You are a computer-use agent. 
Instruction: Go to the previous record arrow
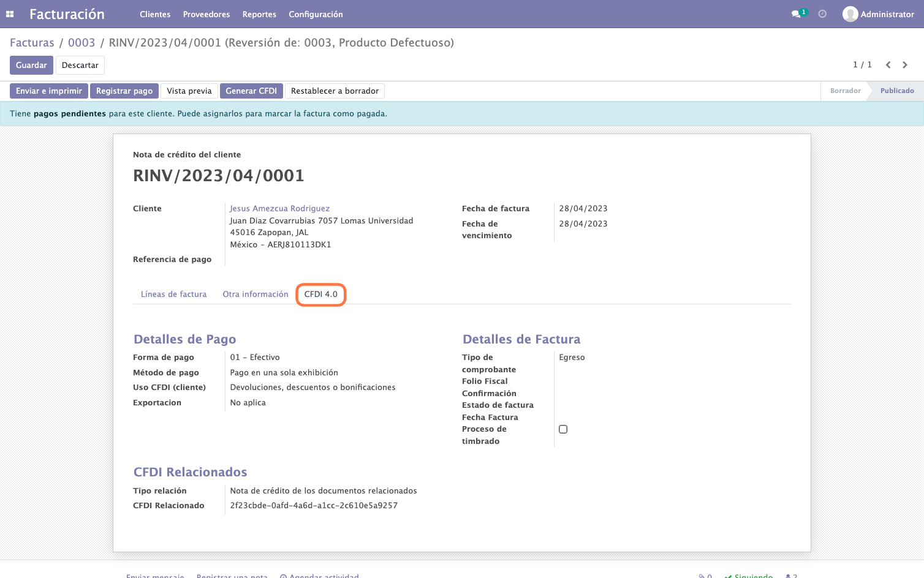click(888, 65)
